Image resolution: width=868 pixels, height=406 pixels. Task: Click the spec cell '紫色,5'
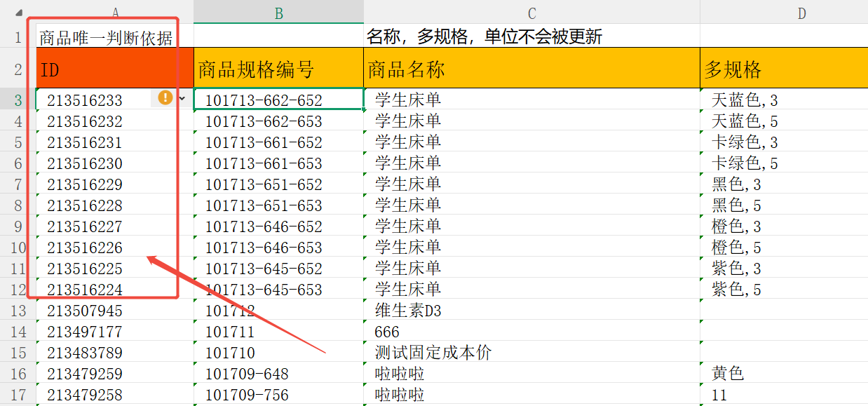(x=736, y=289)
